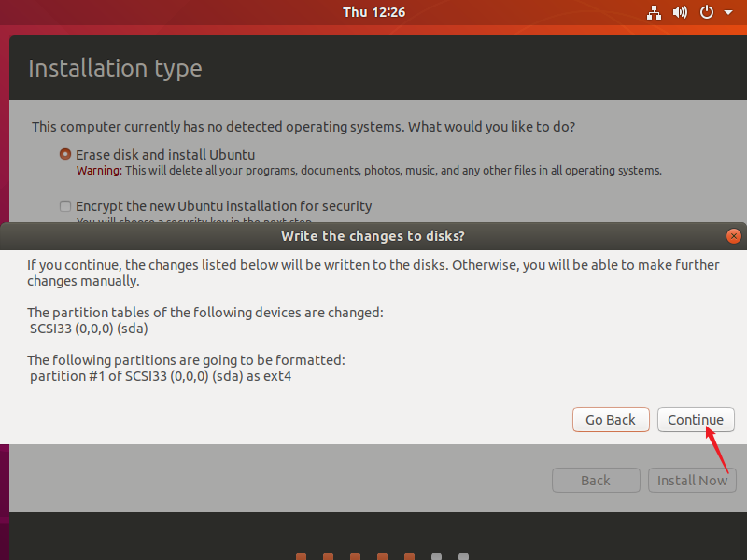Screen dimensions: 747x560
Task: Click 'partition #1 of SCSI33 (0,0,0) (sda) as ext4' text
Action: [x=161, y=376]
